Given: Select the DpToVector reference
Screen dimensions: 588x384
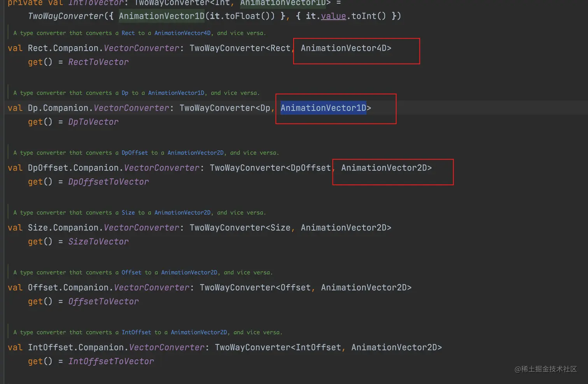Looking at the screenshot, I should tap(93, 122).
